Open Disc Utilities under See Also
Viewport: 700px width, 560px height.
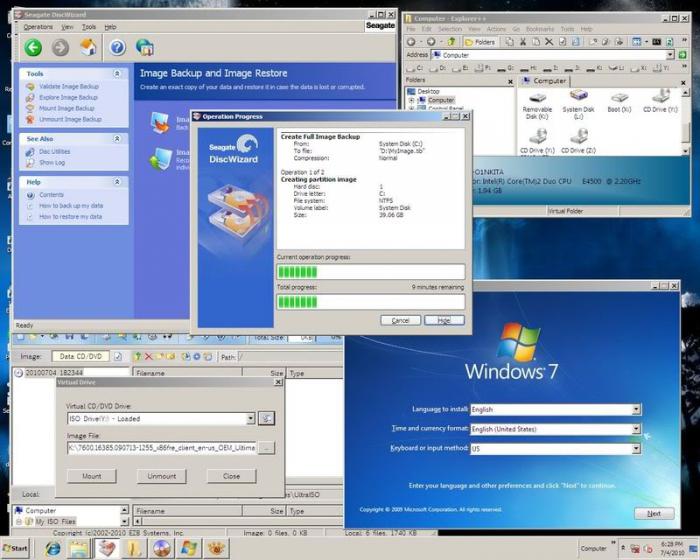click(54, 152)
